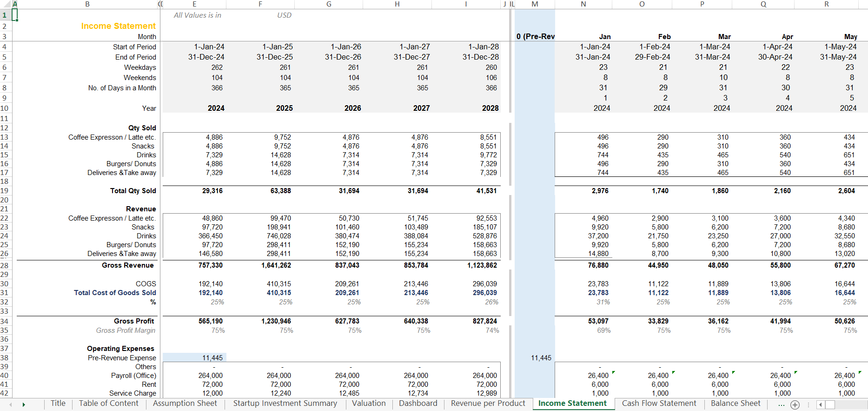This screenshot has height=411, width=868.
Task: Select the Weekdays value 262
Action: coord(217,67)
